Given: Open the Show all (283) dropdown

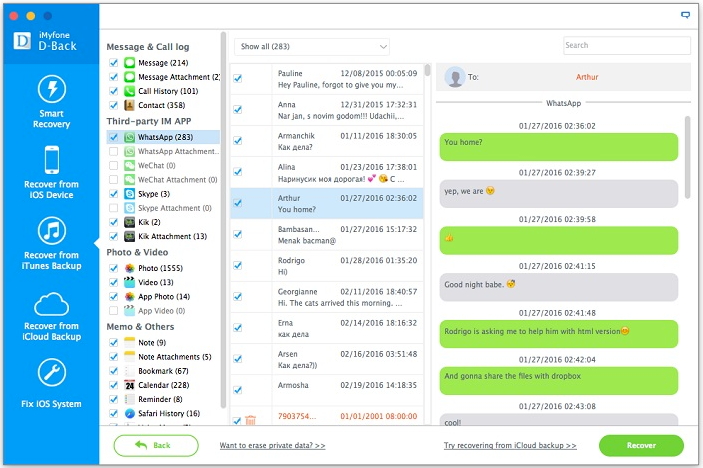Looking at the screenshot, I should (x=311, y=46).
